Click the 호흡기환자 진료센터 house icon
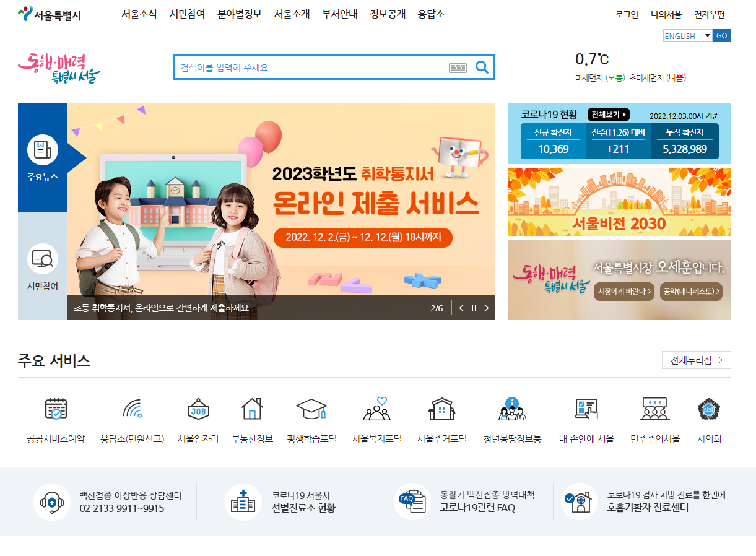756x556 pixels. (579, 502)
